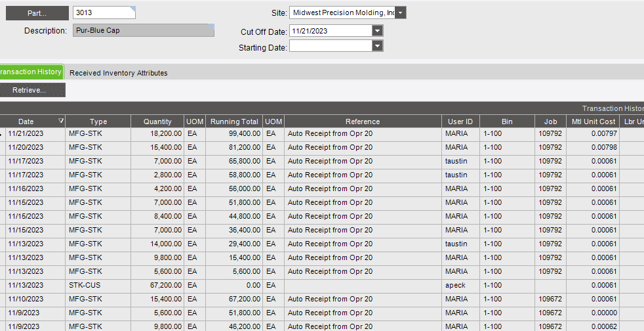
Task: Click the running total 56,000.00 cell
Action: pos(234,188)
